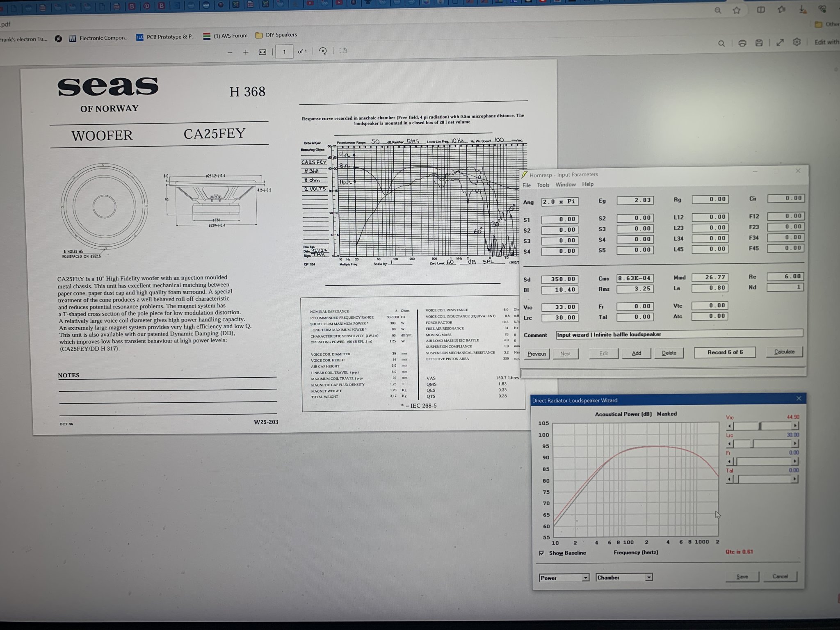Screen dimensions: 840x630
Task: Open Hornresp File menu
Action: (527, 185)
